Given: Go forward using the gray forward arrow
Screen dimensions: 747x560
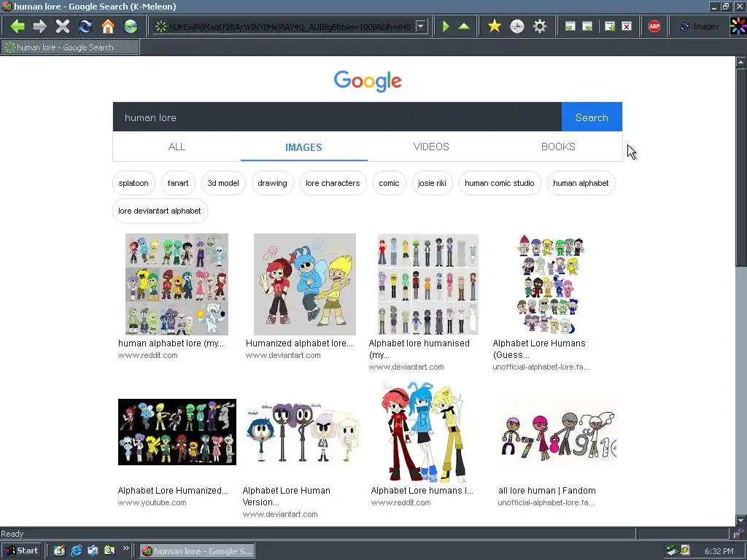Looking at the screenshot, I should click(x=40, y=26).
